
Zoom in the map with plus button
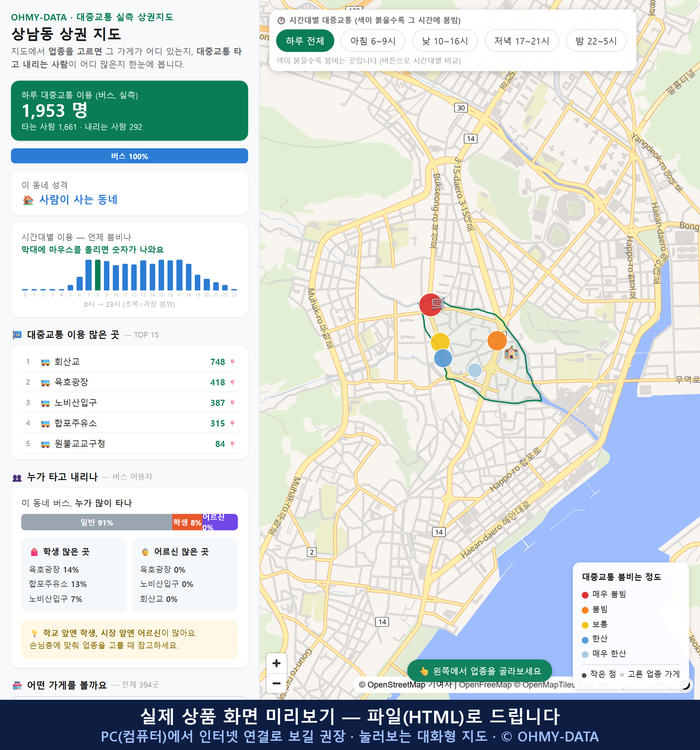[x=277, y=663]
